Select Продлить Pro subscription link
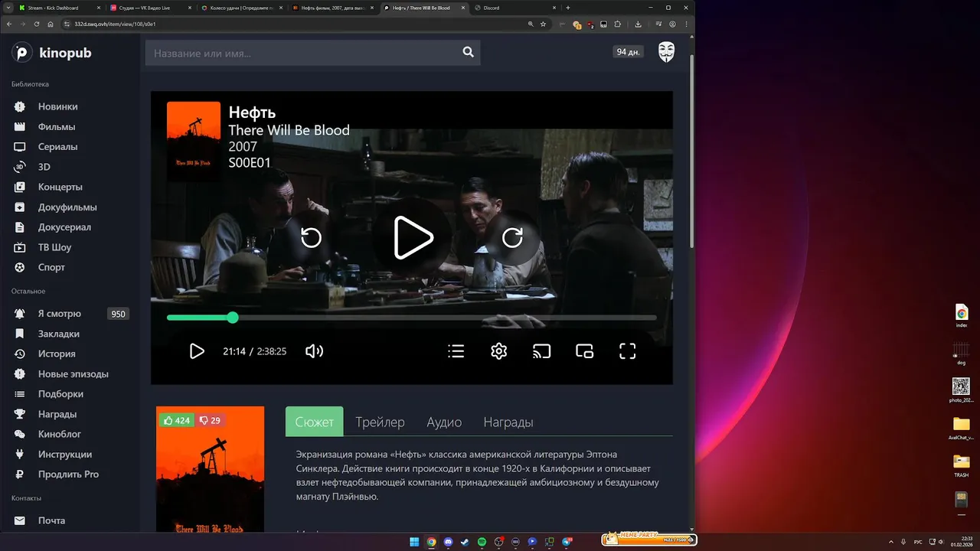Screen dimensions: 980x551 point(68,474)
